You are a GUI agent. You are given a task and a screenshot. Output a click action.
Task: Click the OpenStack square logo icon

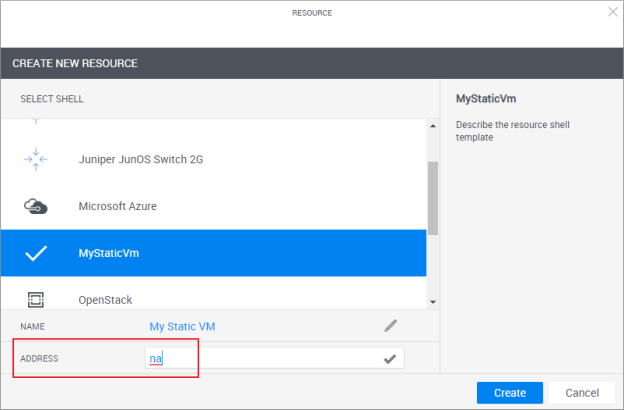(x=36, y=299)
